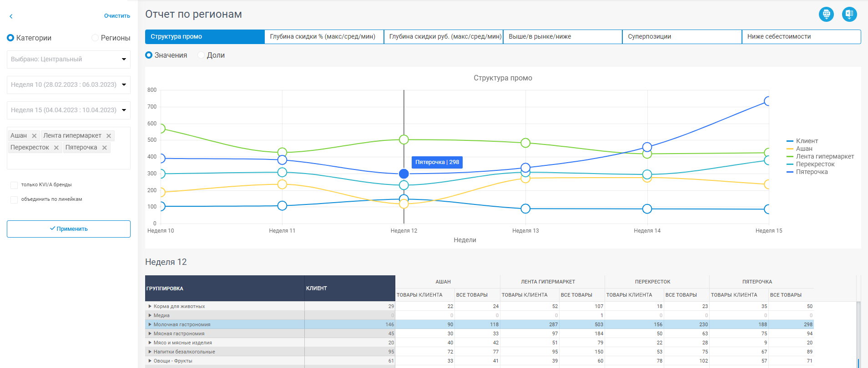Choose Доли radio button
The height and width of the screenshot is (368, 868).
pyautogui.click(x=201, y=55)
